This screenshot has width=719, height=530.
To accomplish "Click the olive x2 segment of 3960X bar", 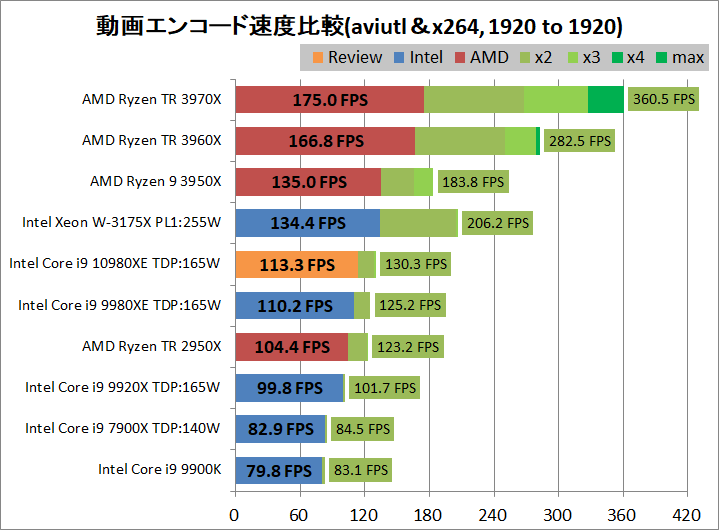I will click(x=460, y=141).
